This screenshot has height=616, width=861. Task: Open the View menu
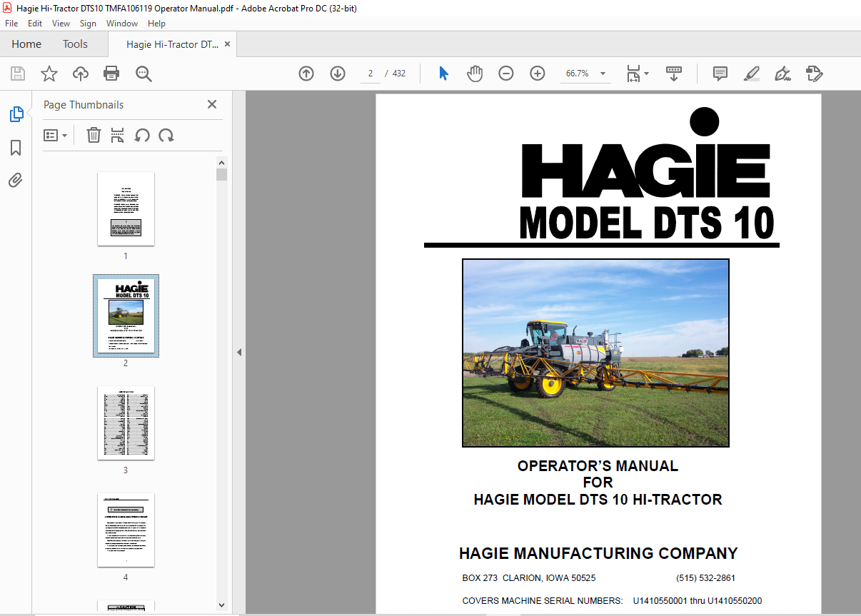[x=61, y=24]
